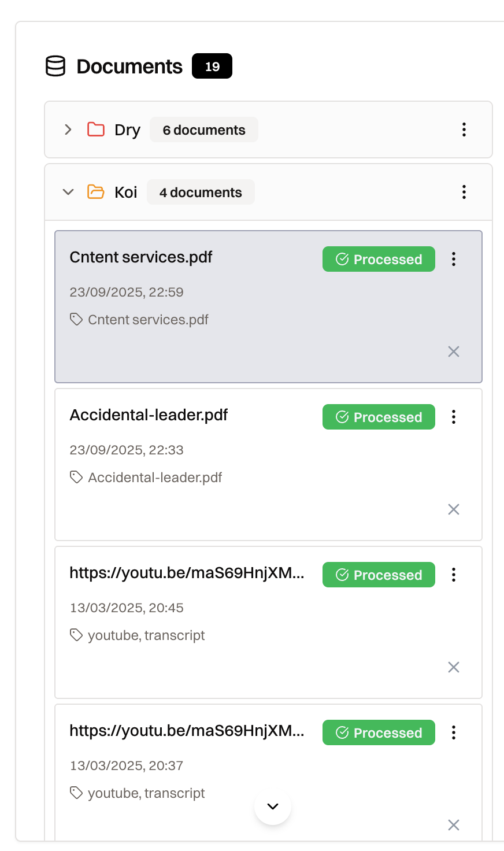
Task: Click the Documents database icon
Action: click(55, 66)
